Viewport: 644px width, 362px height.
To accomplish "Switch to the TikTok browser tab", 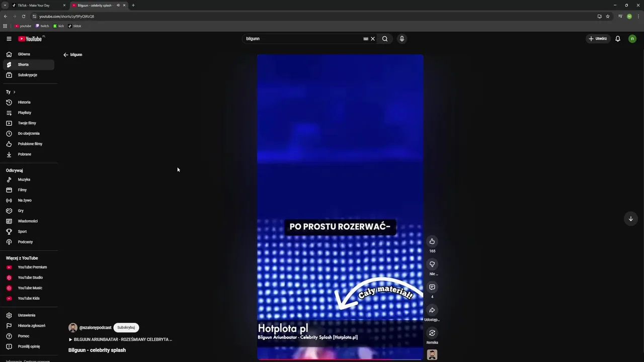I will [38, 6].
